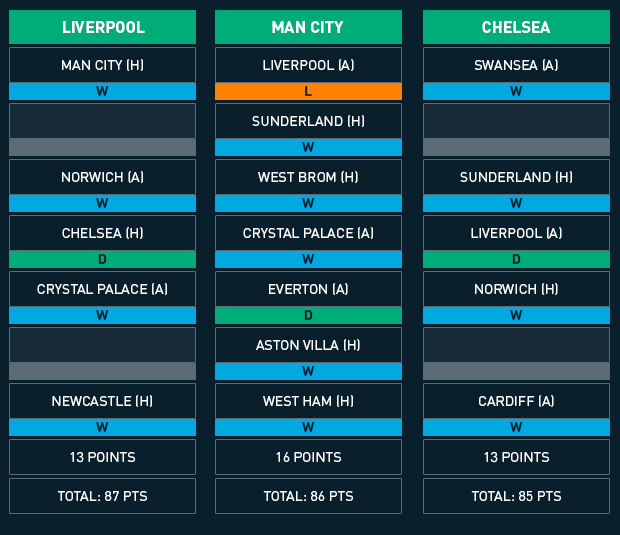The width and height of the screenshot is (620, 535).
Task: Click Liverpool's Newcastle (H) fixture
Action: 102,401
